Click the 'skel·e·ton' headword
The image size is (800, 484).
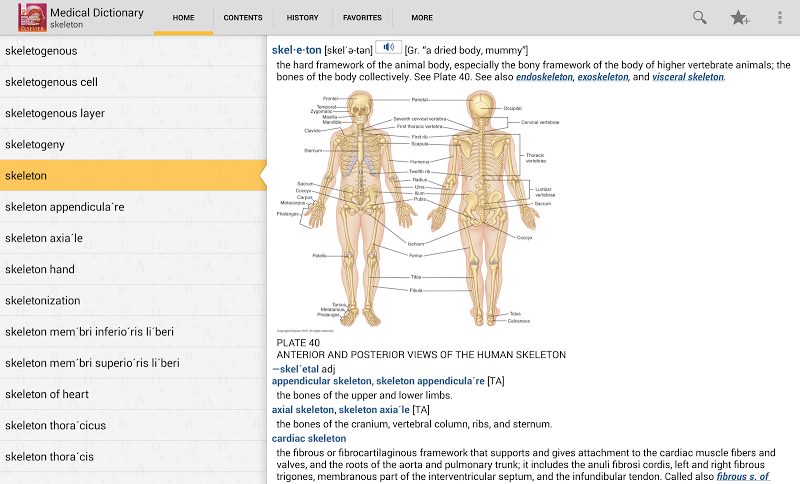click(x=296, y=50)
